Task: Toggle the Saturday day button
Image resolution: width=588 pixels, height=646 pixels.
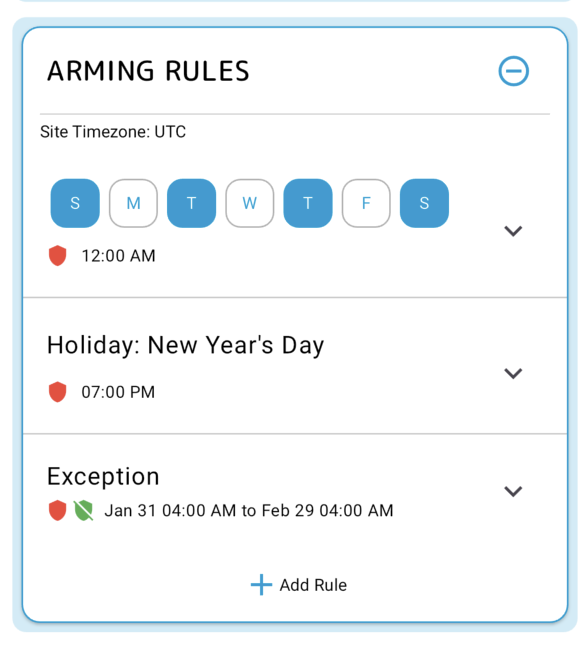Action: click(424, 203)
